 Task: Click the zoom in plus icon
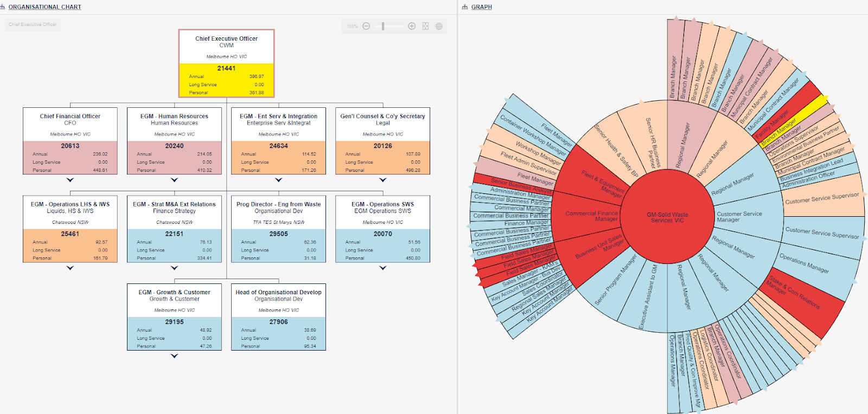(x=412, y=26)
